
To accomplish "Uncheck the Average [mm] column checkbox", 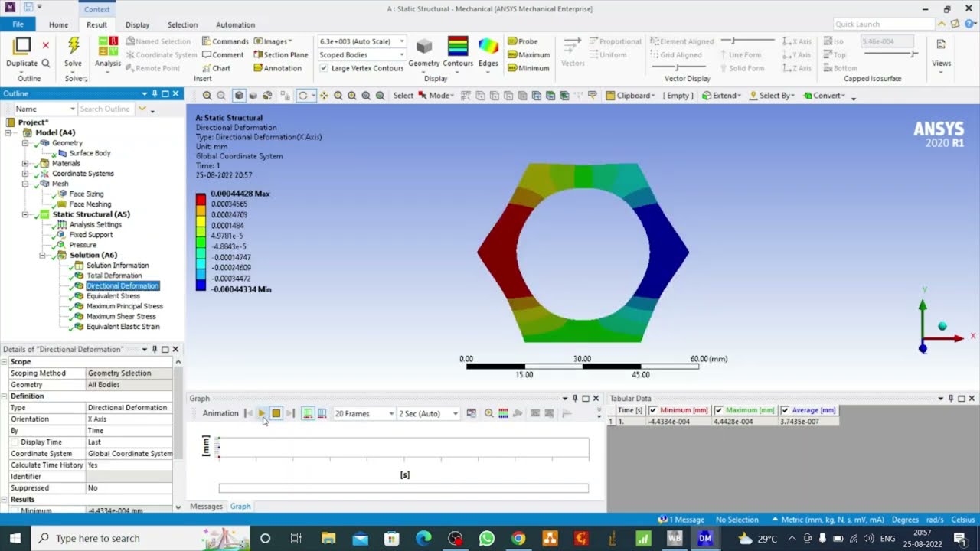I will pyautogui.click(x=785, y=410).
